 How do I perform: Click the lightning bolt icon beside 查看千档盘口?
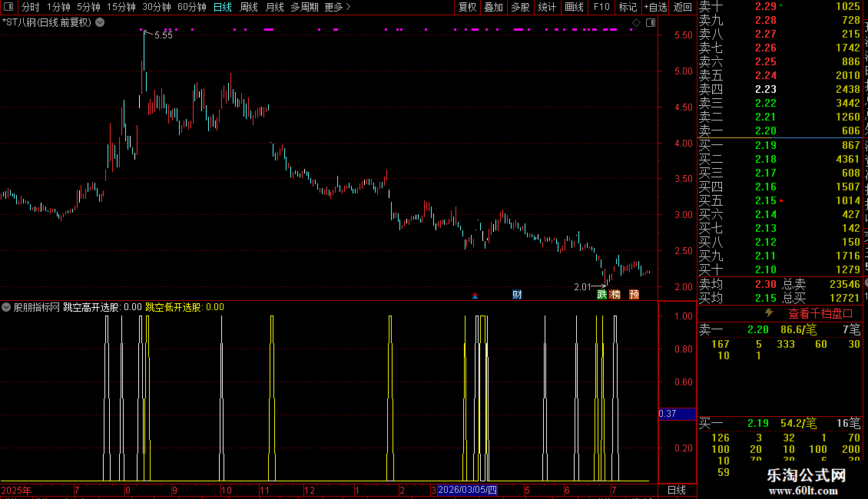[769, 313]
